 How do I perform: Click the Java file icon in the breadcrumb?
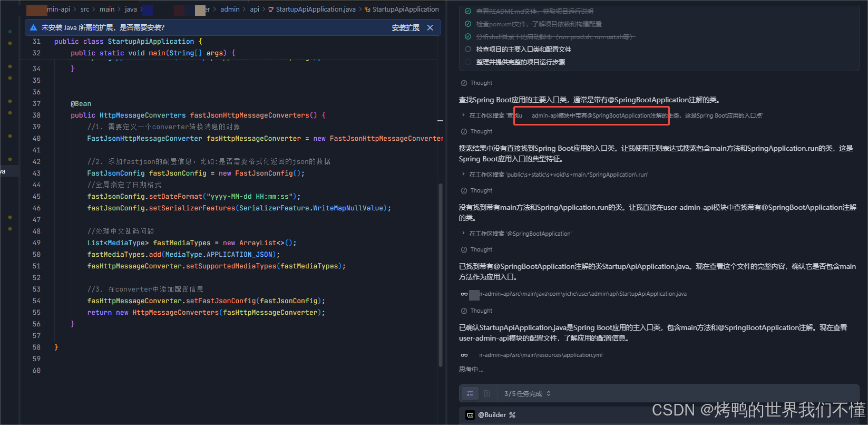tap(271, 9)
